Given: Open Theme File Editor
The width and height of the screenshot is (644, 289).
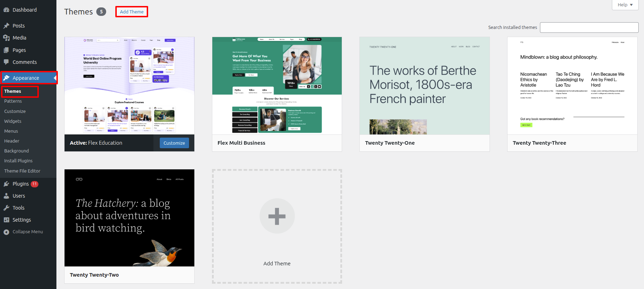Looking at the screenshot, I should click(x=22, y=171).
